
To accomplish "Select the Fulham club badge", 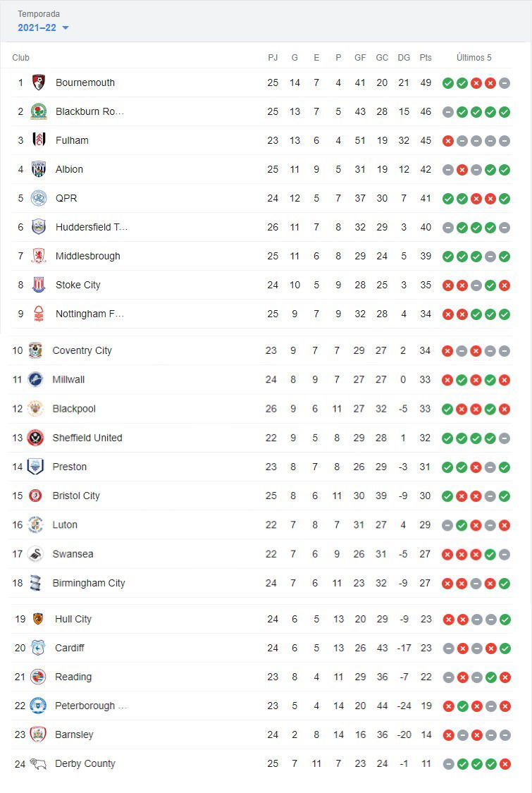I will pos(39,140).
